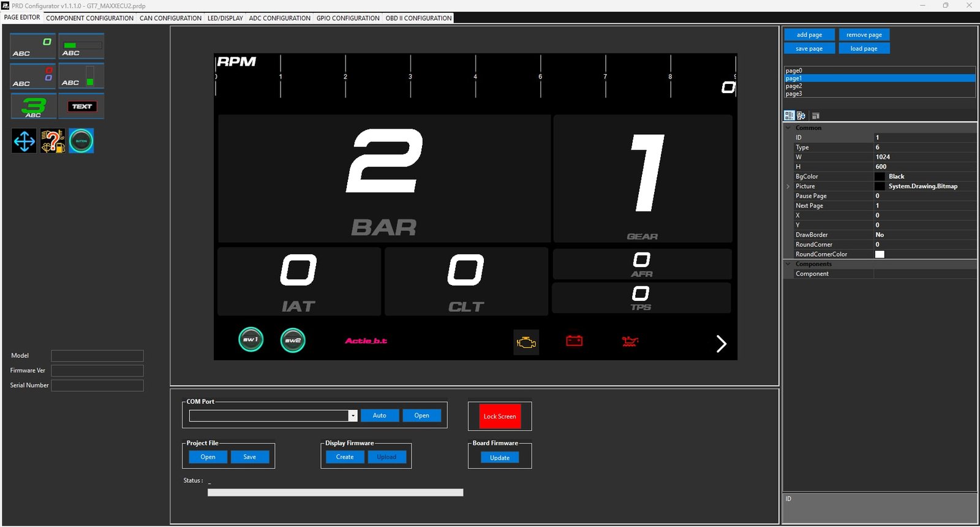
Task: Select the dual-value ABC component tool
Action: click(x=33, y=77)
